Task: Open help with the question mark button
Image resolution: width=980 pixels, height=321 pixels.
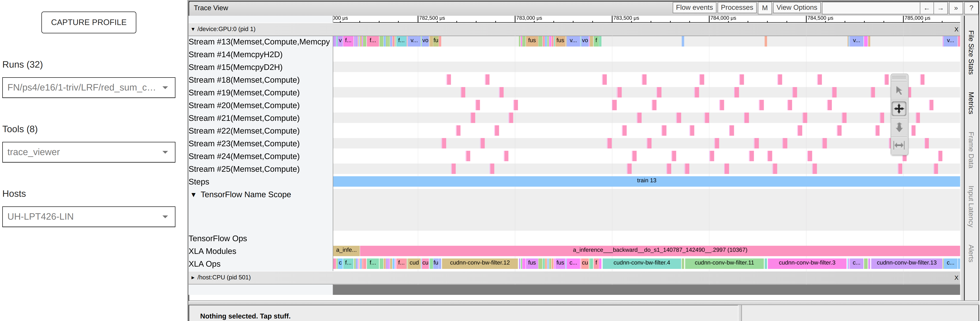Action: [971, 8]
